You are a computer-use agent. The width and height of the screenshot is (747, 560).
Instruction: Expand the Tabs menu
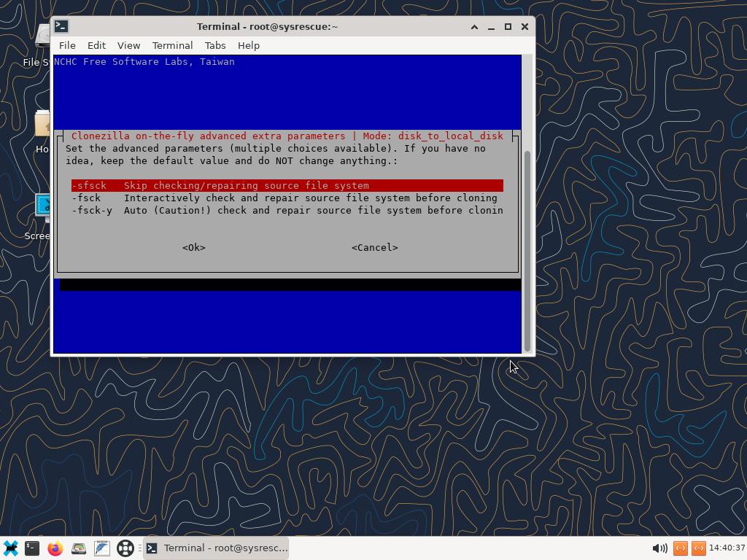pos(215,45)
